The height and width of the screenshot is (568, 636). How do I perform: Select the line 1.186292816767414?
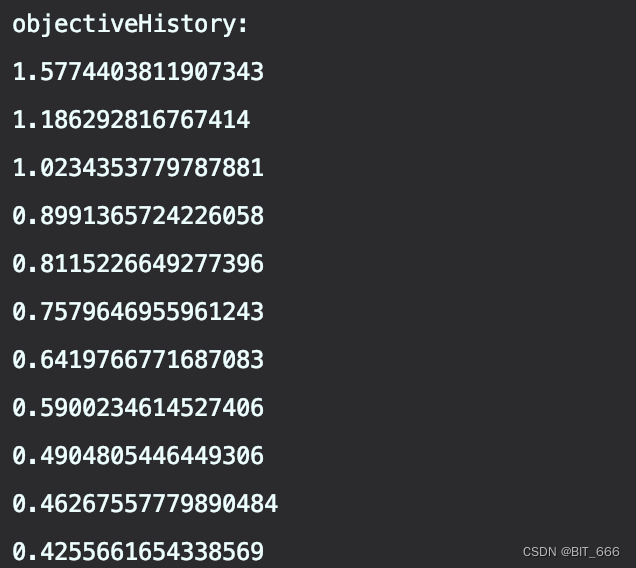point(131,120)
